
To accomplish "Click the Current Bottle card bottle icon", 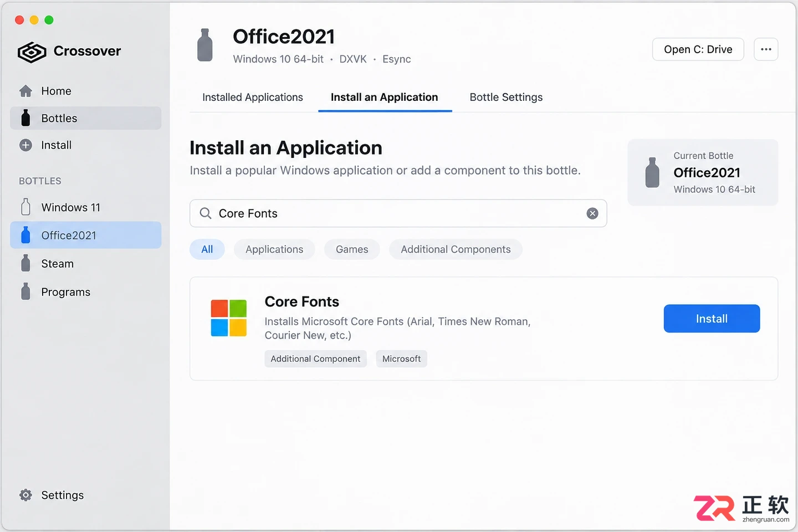I will point(652,172).
